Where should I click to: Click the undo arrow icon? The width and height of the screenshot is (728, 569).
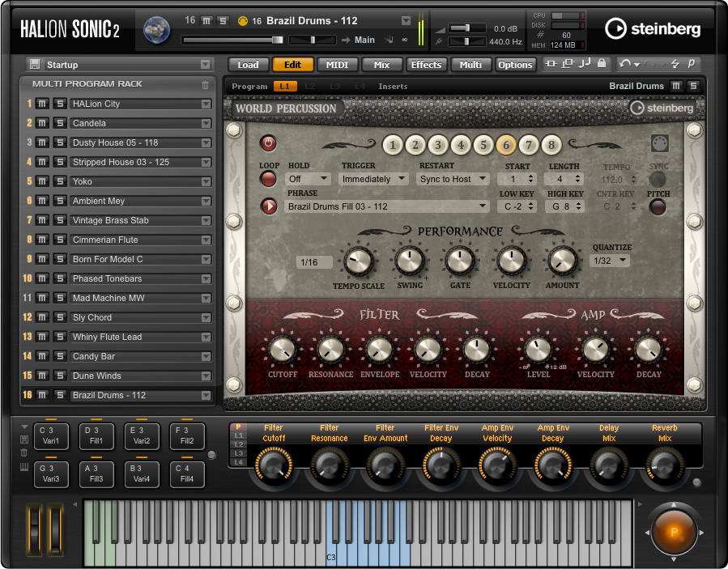pyautogui.click(x=624, y=64)
